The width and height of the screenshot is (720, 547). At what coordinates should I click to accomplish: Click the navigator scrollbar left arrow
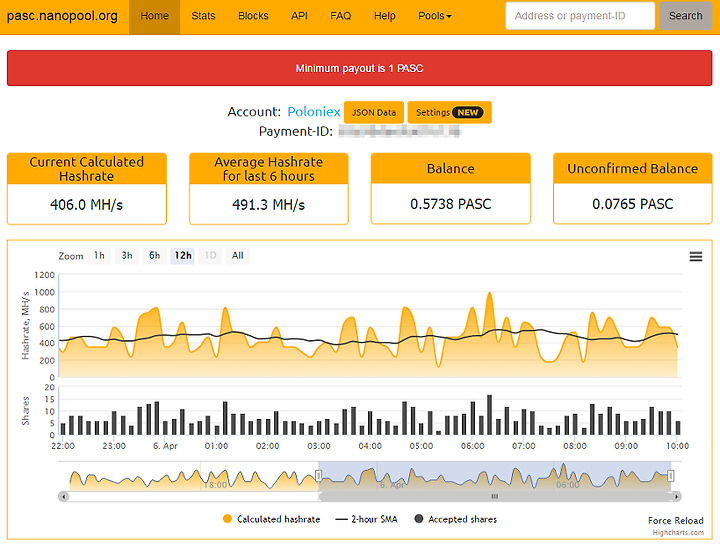(64, 496)
